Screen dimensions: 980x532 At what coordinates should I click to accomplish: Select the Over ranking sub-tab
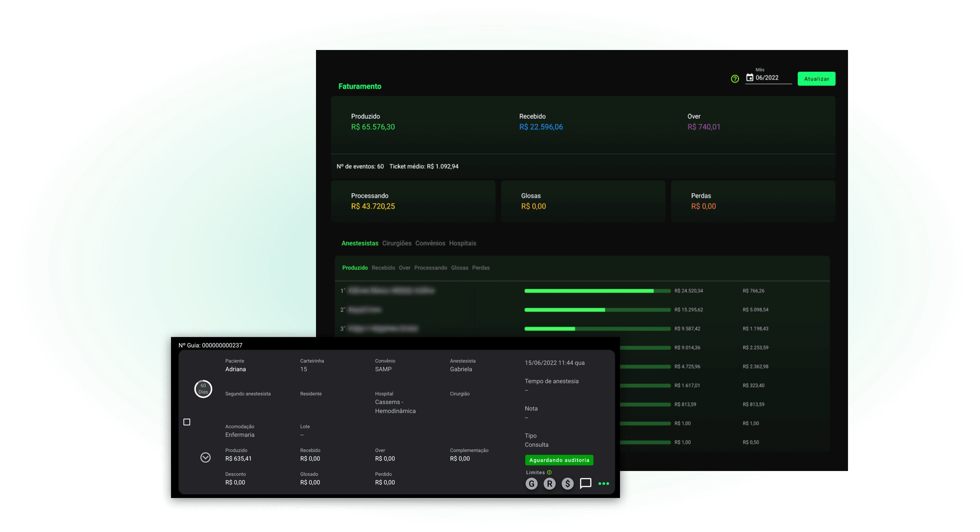click(x=405, y=268)
